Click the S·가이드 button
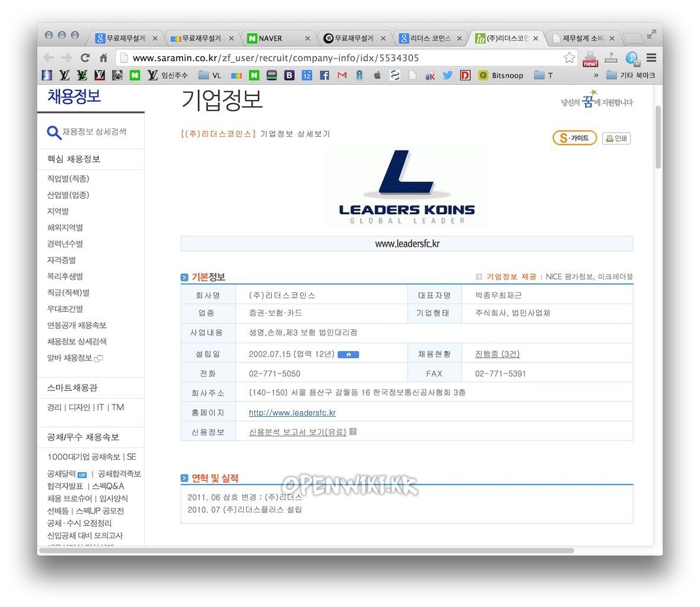The height and width of the screenshot is (607, 700). click(575, 138)
